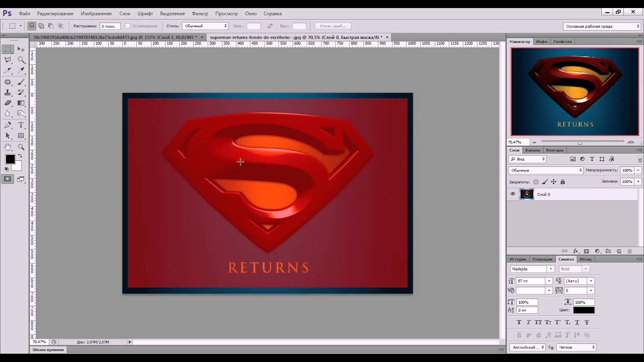Create a new layer
Viewport: 644px width, 362px height.
coord(619,251)
